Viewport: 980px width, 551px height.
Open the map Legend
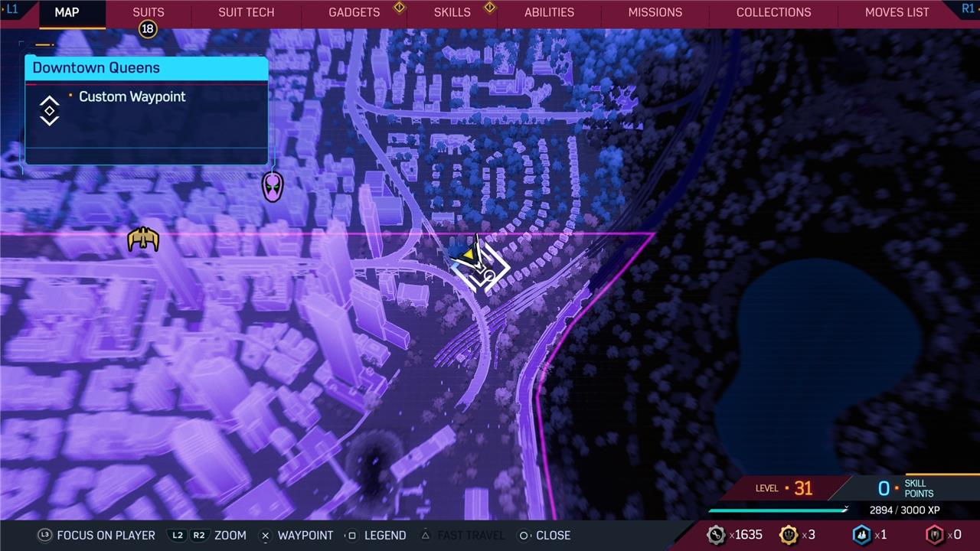pyautogui.click(x=376, y=535)
